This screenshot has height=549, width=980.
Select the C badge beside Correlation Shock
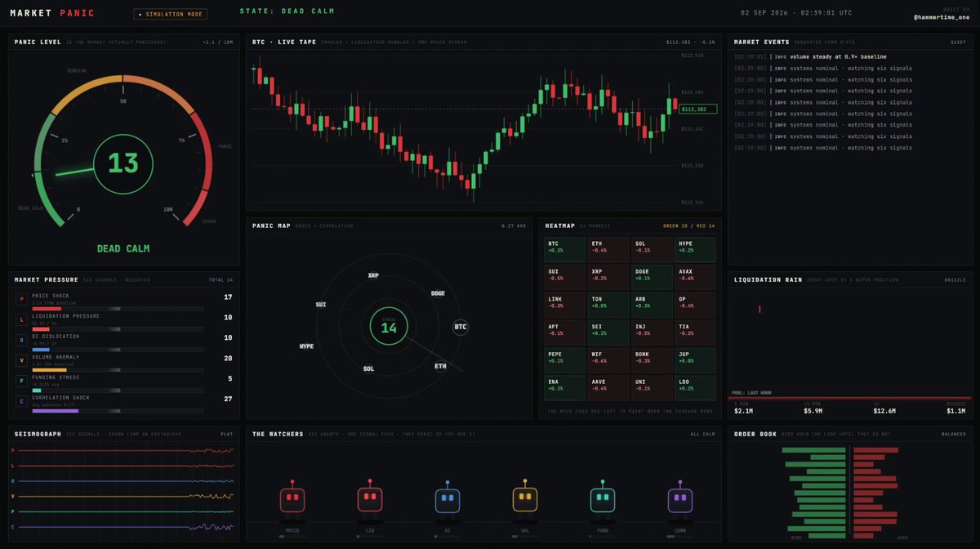(21, 401)
